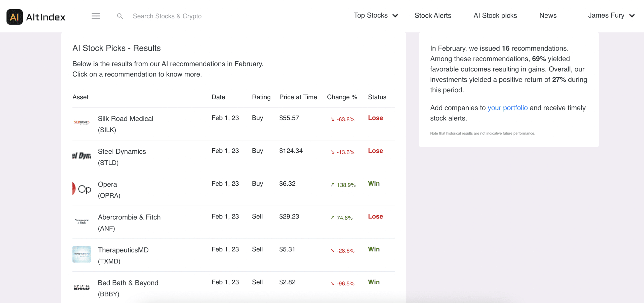Expand the James Fury account menu
The width and height of the screenshot is (644, 303).
click(x=611, y=16)
